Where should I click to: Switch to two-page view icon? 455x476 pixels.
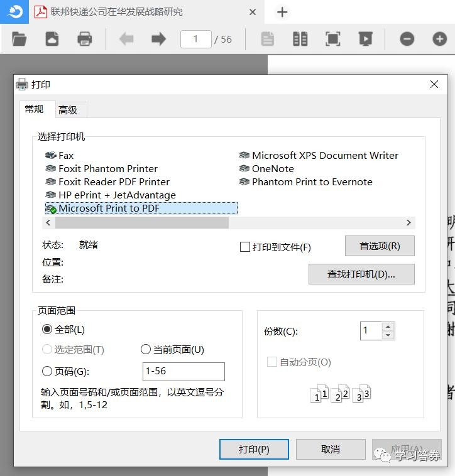300,39
